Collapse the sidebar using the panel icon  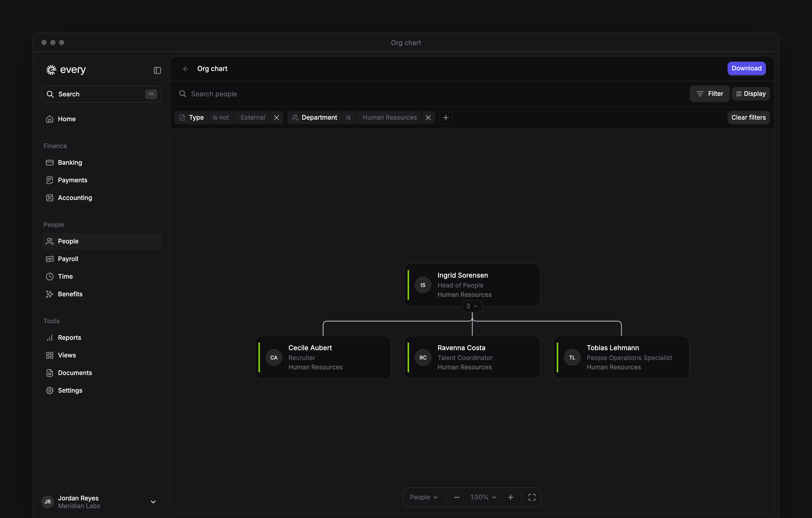coord(157,70)
